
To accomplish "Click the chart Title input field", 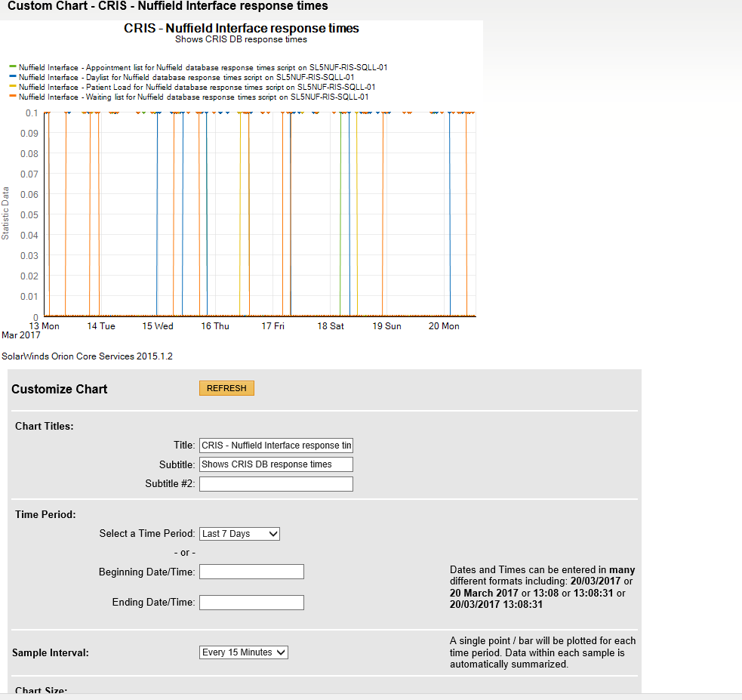I will 276,446.
